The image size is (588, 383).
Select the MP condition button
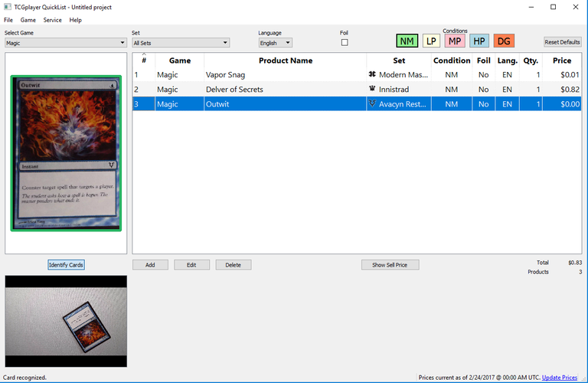tap(455, 41)
